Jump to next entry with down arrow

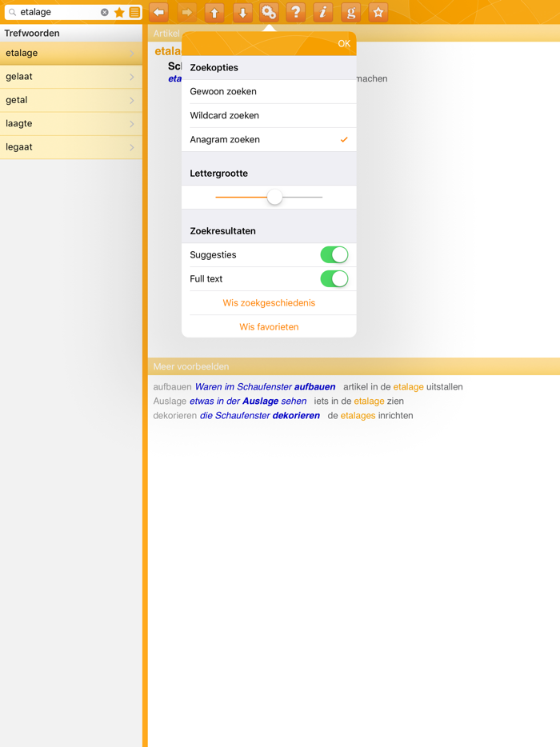coord(242,13)
